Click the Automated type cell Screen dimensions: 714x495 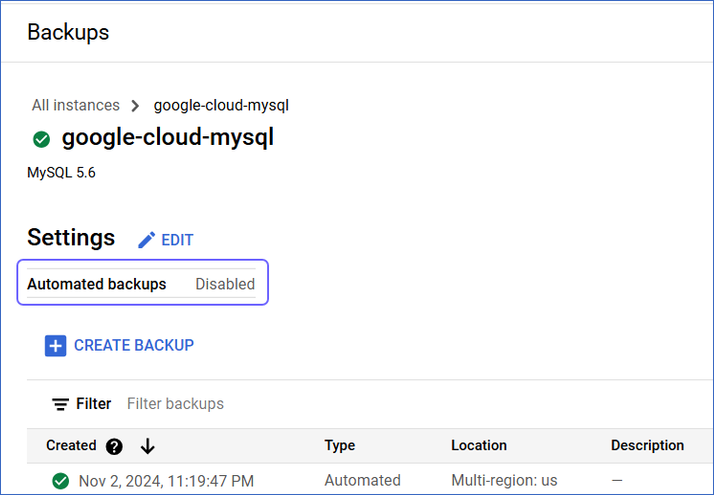coord(362,480)
